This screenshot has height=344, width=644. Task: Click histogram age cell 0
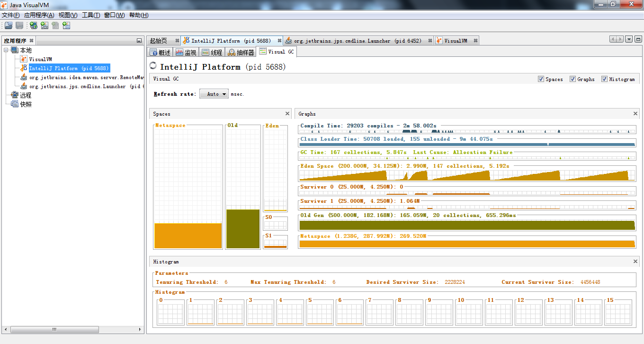tap(170, 313)
